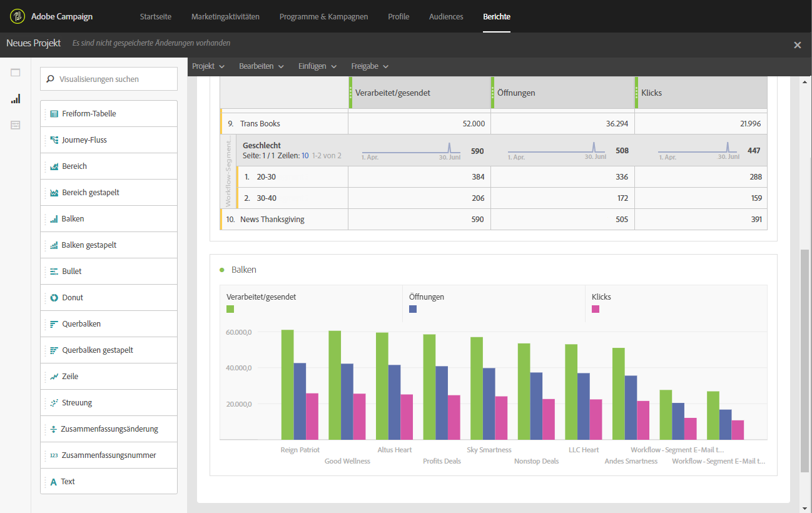
Task: Click the vertical scrollbar thumb
Action: pyautogui.click(x=804, y=360)
